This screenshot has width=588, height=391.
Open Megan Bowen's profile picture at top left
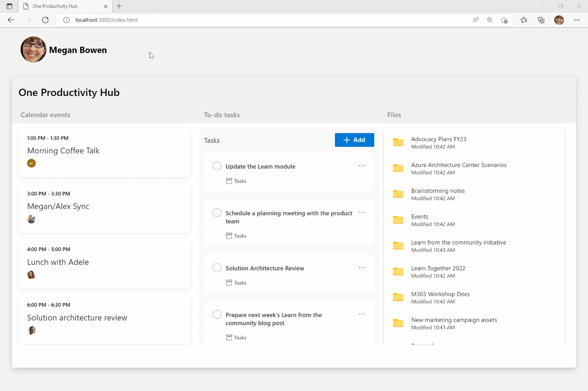coord(33,49)
